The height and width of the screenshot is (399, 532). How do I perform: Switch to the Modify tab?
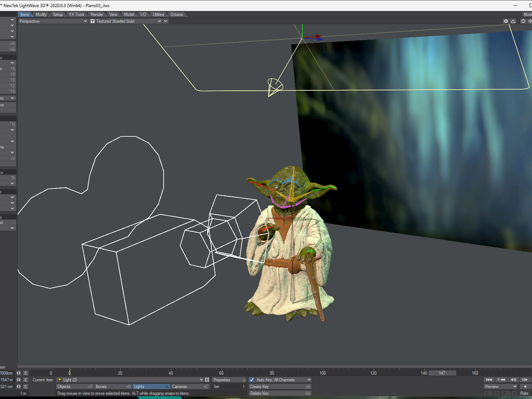click(41, 15)
